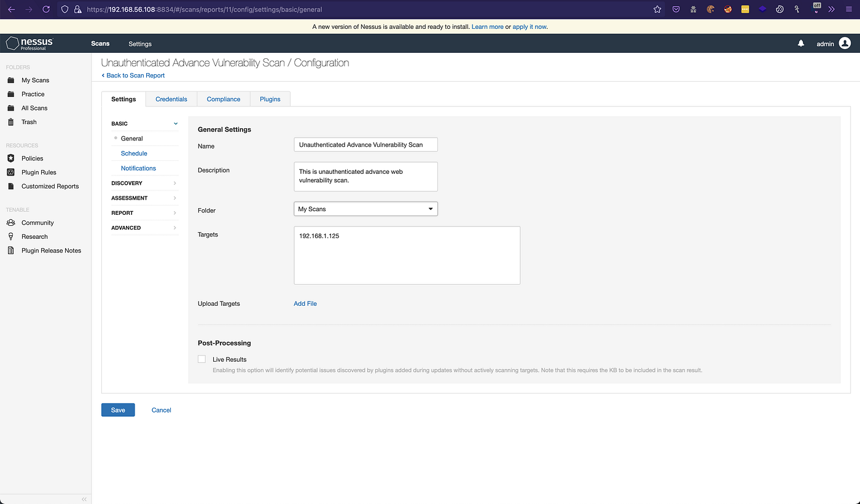This screenshot has width=860, height=504.
Task: Expand the ADVANCED settings section
Action: [x=144, y=227]
